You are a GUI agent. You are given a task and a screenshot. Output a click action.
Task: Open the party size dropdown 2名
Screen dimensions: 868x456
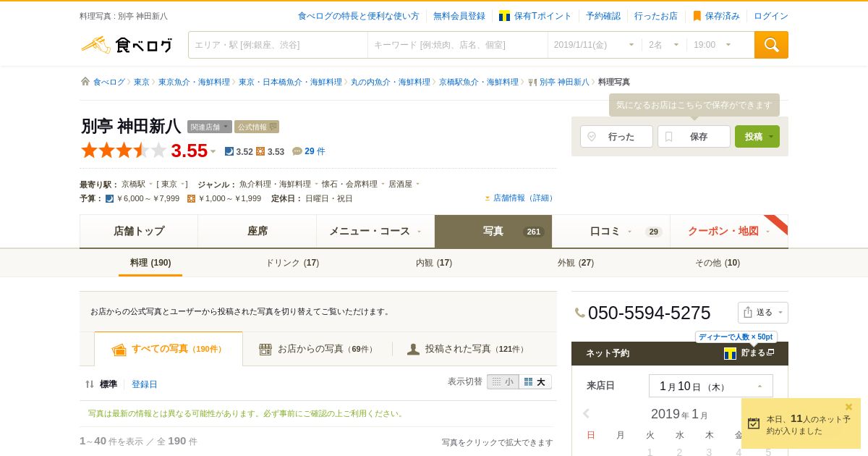click(x=664, y=45)
